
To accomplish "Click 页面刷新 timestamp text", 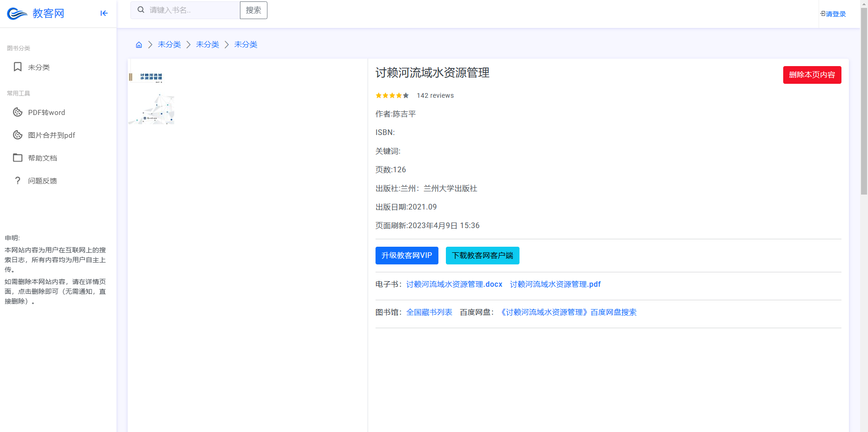I will click(x=428, y=226).
